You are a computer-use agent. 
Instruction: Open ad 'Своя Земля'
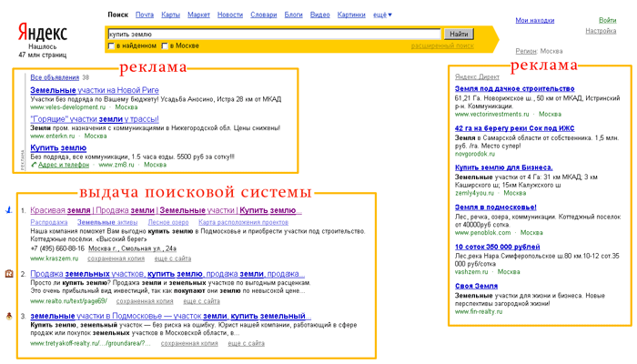[476, 286]
